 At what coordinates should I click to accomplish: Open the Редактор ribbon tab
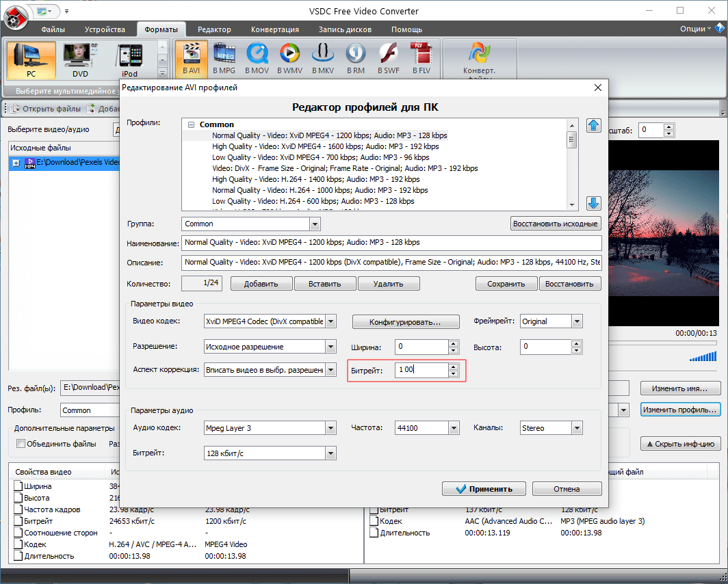click(x=214, y=29)
